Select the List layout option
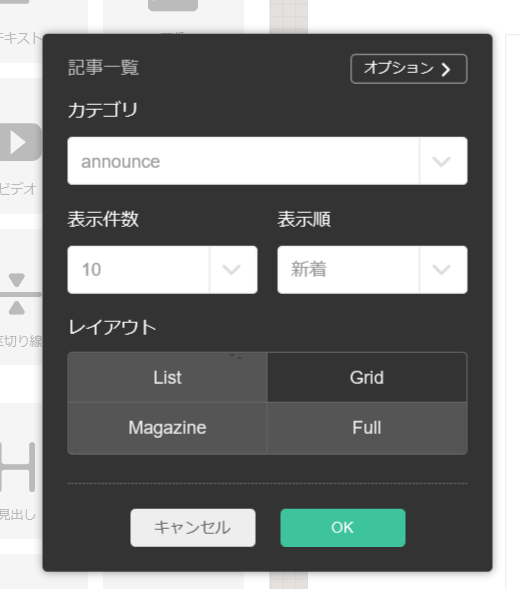 [x=168, y=378]
